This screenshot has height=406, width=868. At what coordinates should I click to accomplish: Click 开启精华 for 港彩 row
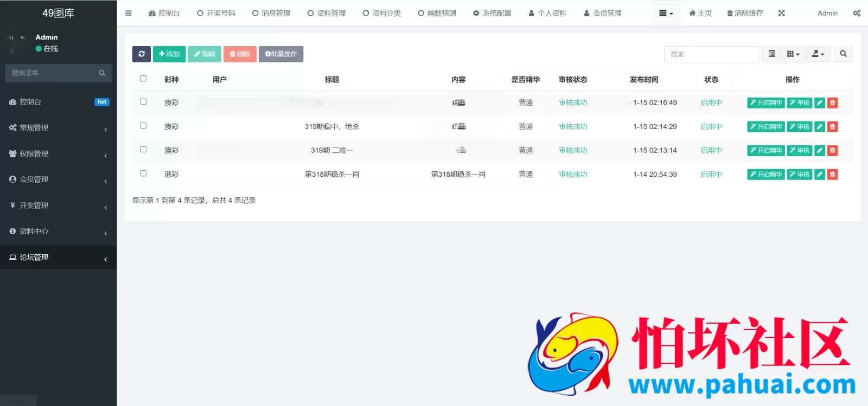click(x=766, y=174)
